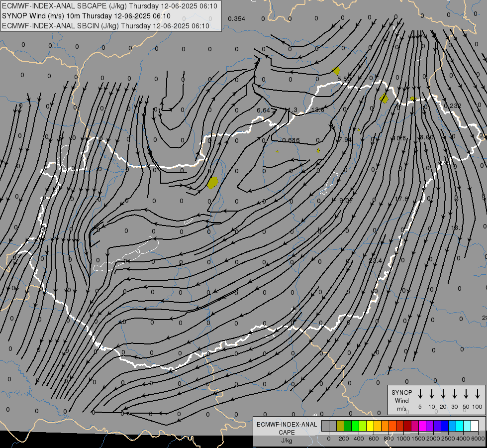Click the 20 m/s wind arrow in legend

[x=443, y=394]
